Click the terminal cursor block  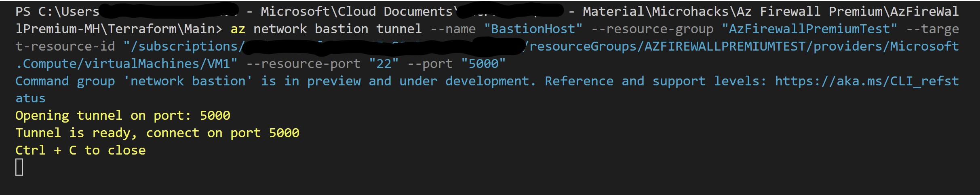pyautogui.click(x=19, y=167)
